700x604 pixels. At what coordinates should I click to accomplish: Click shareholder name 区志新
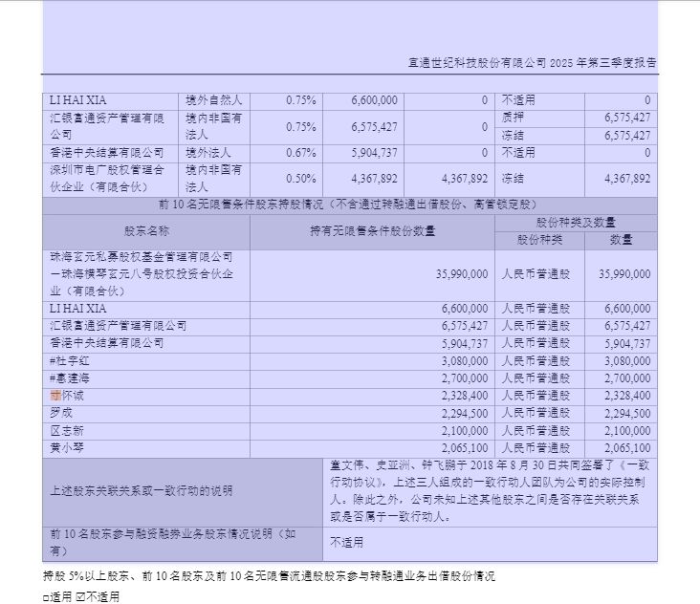pos(69,430)
